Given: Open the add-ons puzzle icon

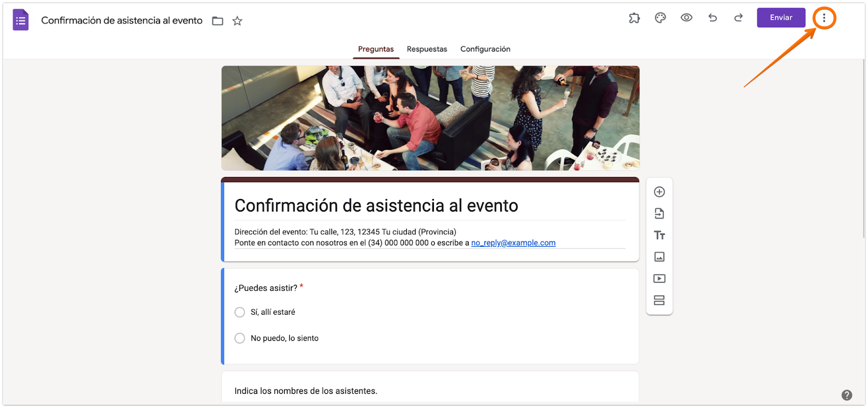Looking at the screenshot, I should [634, 18].
